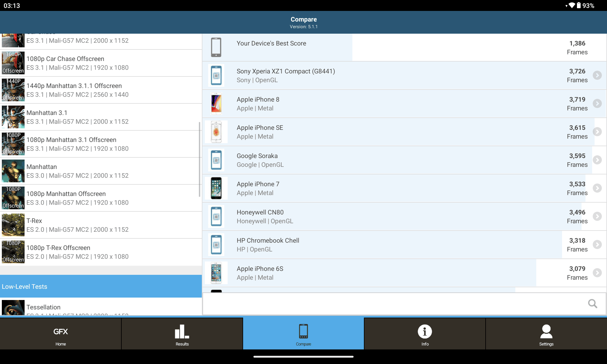The width and height of the screenshot is (607, 364).
Task: Click the Low-Level Tests section header
Action: tap(101, 286)
